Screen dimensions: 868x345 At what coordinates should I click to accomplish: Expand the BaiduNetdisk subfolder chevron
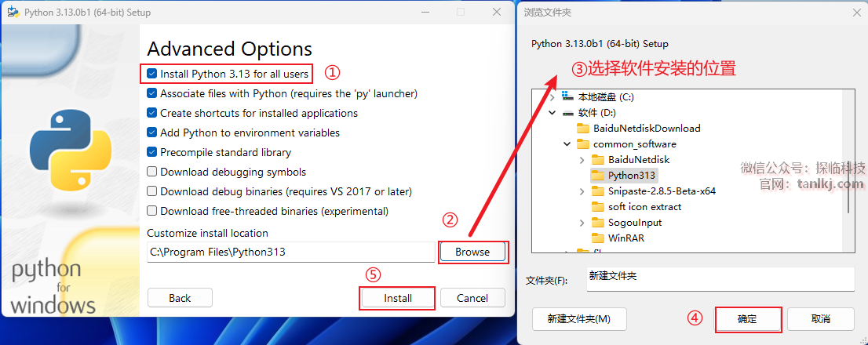tap(582, 160)
